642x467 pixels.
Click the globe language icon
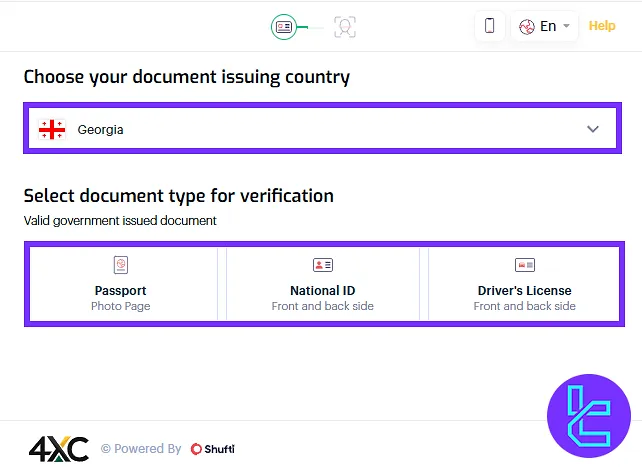point(527,27)
